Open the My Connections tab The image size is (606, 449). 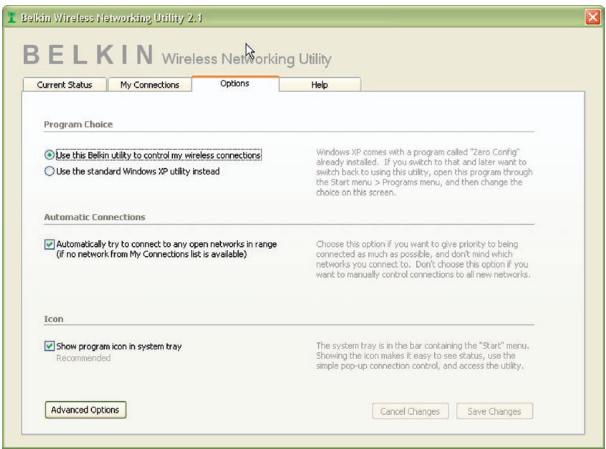150,85
